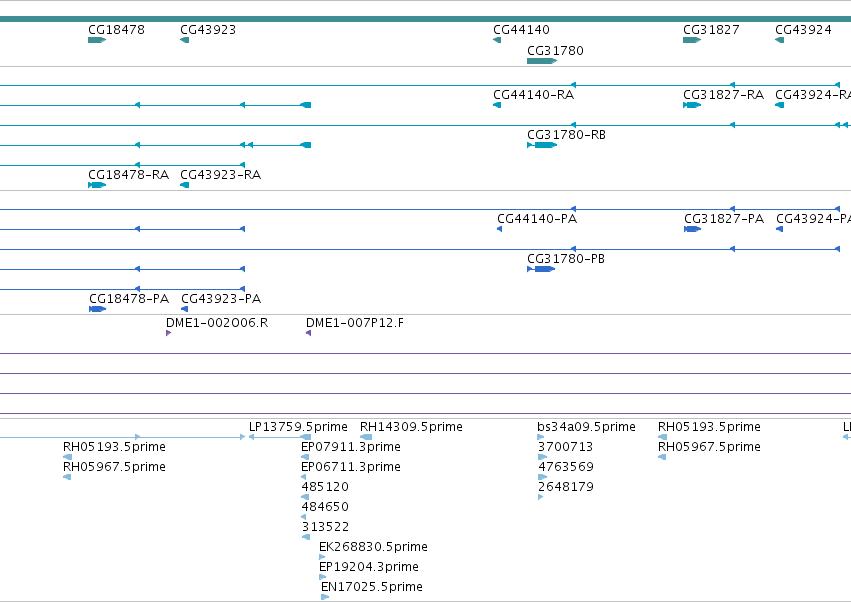Select the 2648179 feature arrow
Image resolution: width=851 pixels, height=602 pixels.
(541, 497)
